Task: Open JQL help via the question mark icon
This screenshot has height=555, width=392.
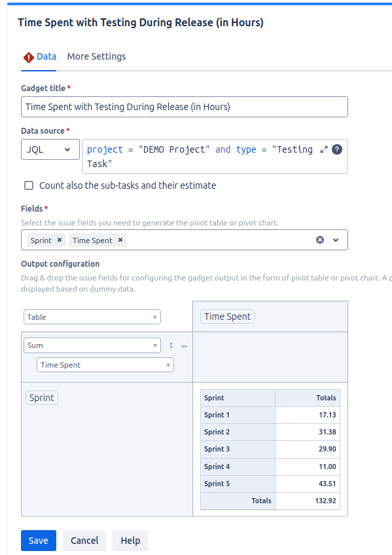Action: click(x=337, y=149)
